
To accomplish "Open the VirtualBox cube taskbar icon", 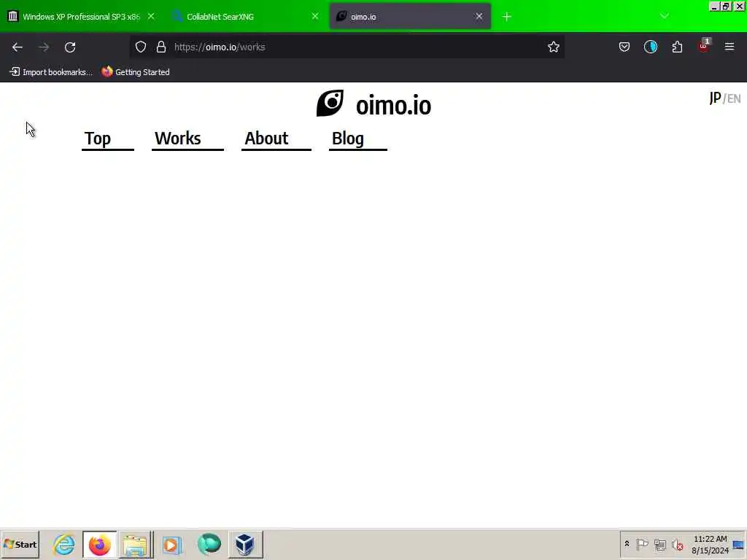I will point(245,544).
